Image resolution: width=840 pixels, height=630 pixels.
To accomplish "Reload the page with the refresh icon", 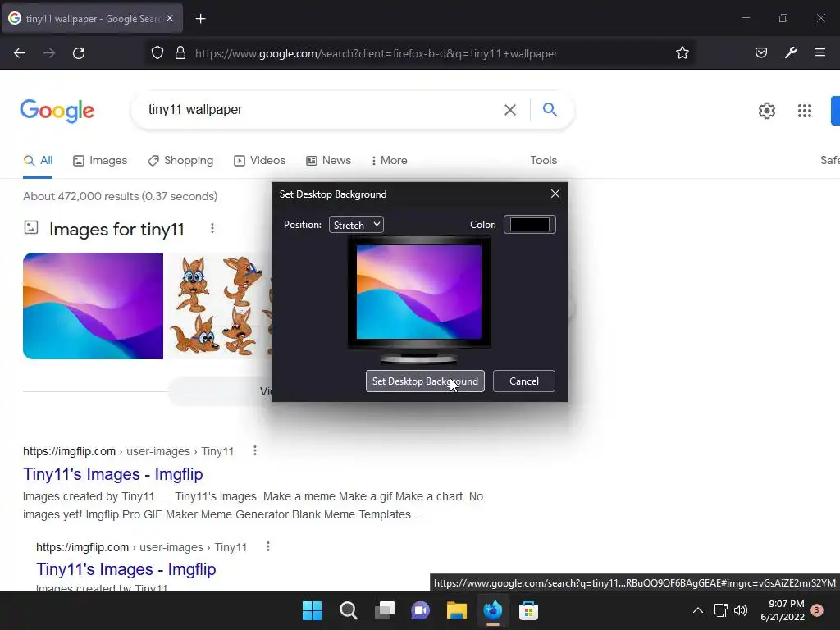I will click(79, 53).
